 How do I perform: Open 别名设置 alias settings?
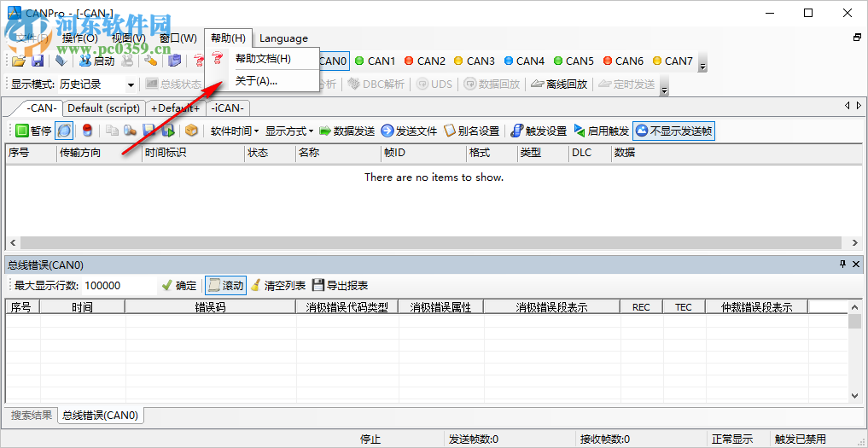[x=471, y=131]
